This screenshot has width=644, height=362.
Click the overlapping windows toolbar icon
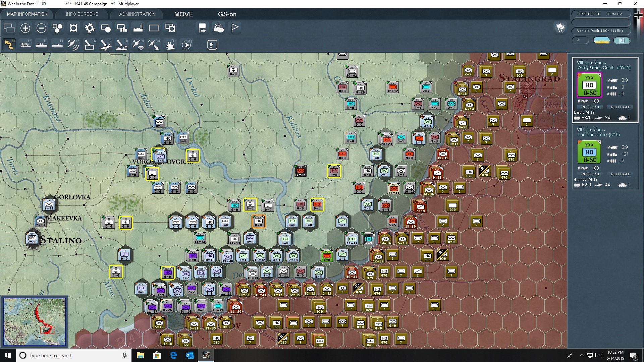tap(9, 28)
